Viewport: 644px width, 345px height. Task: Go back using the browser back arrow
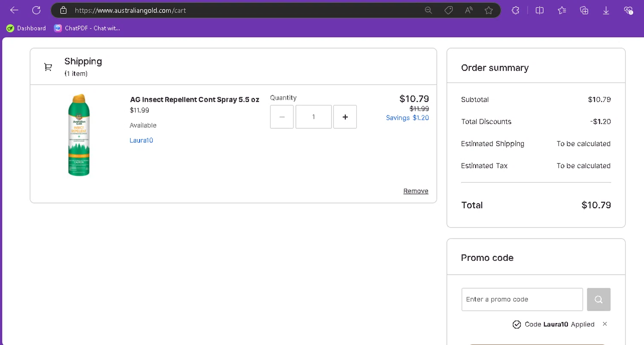[14, 10]
